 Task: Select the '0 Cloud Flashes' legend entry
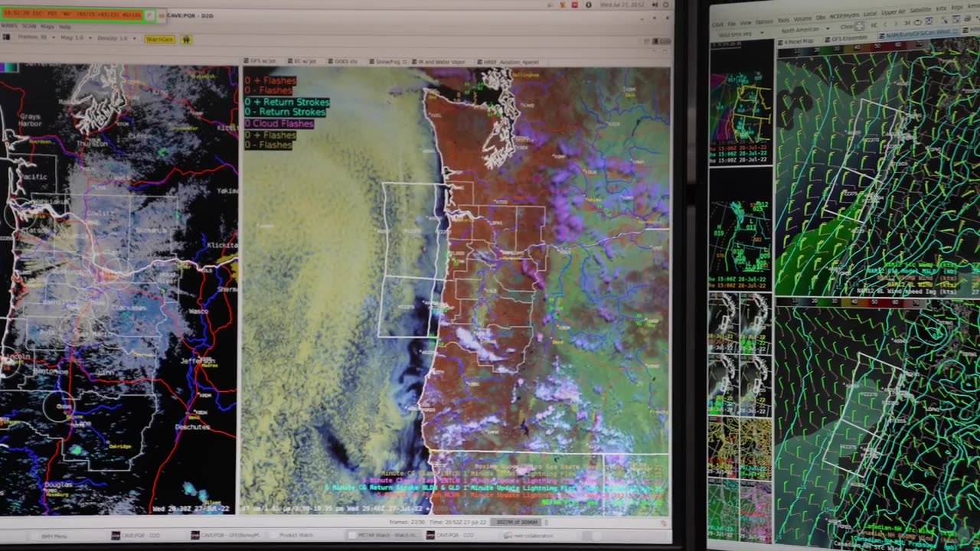[279, 123]
